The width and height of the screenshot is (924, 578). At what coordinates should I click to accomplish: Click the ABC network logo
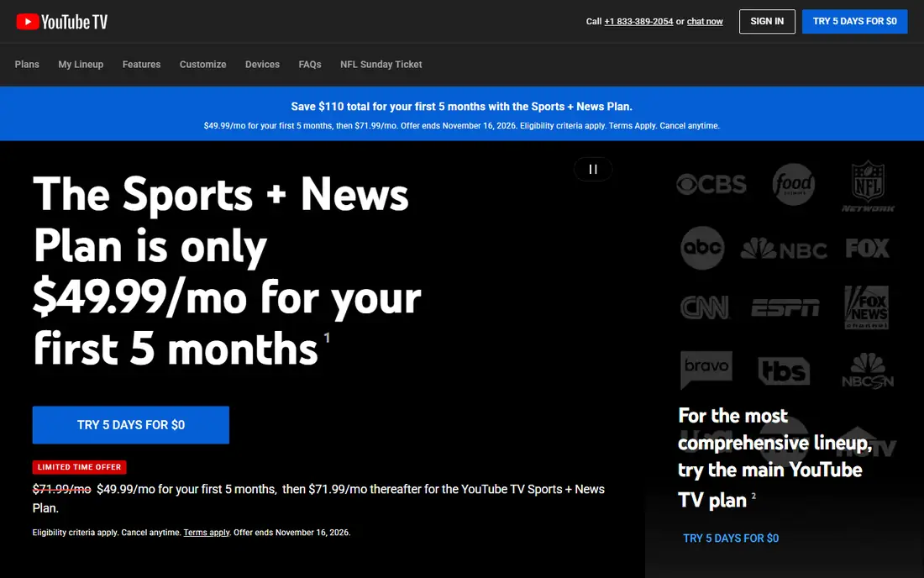pos(702,248)
